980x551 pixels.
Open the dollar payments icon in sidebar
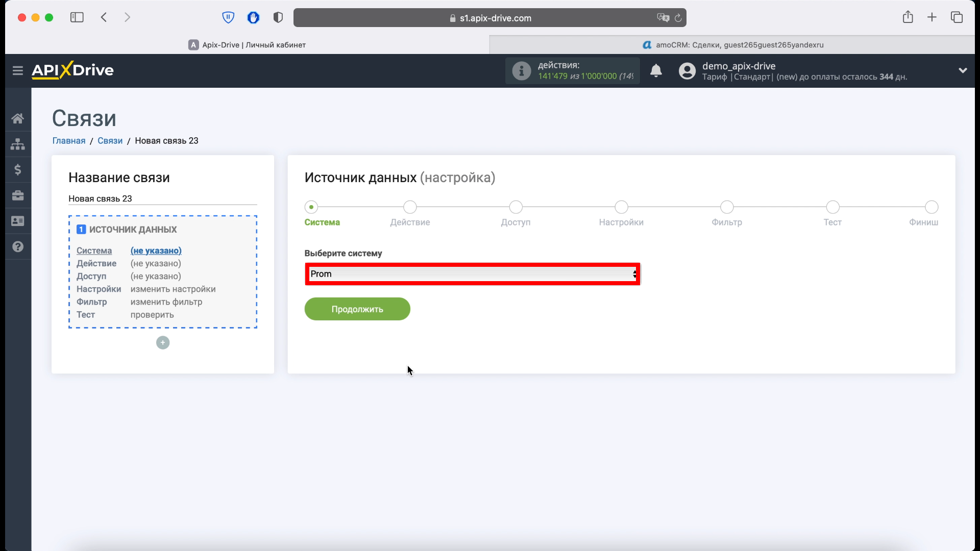click(x=18, y=169)
